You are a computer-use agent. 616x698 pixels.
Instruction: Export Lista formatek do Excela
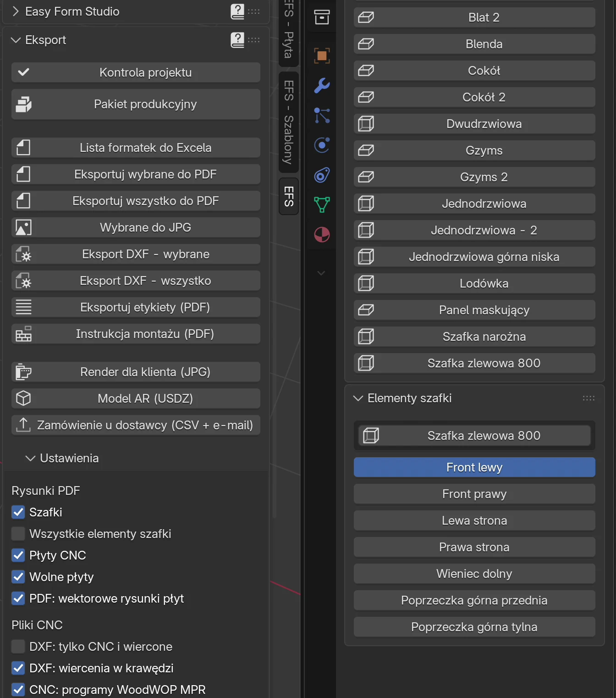136,148
